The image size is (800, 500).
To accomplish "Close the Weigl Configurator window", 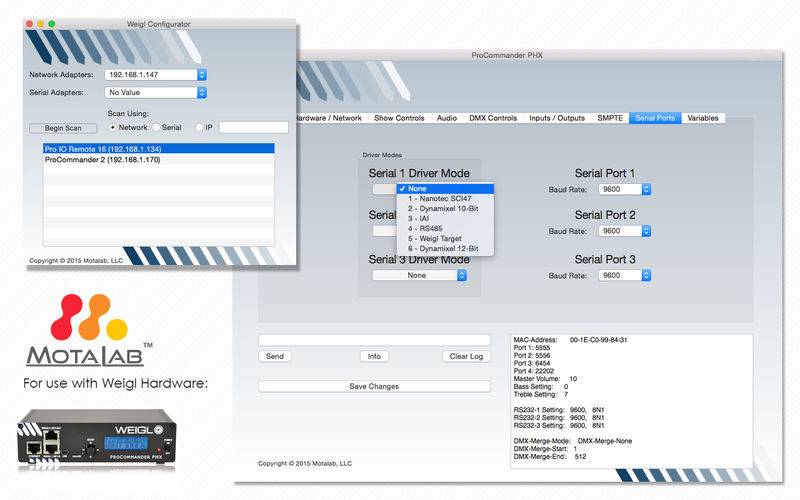I will coord(30,24).
